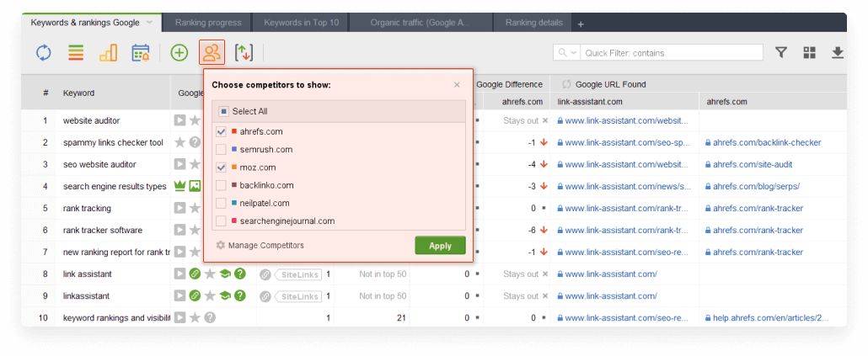Click the -6 difference value cell
This screenshot has height=356, width=868.
[x=532, y=230]
